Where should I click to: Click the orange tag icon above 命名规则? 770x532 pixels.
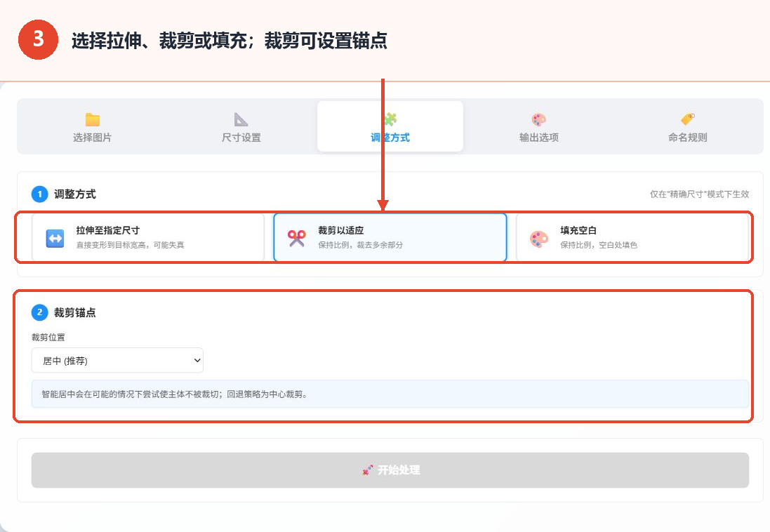pos(687,119)
